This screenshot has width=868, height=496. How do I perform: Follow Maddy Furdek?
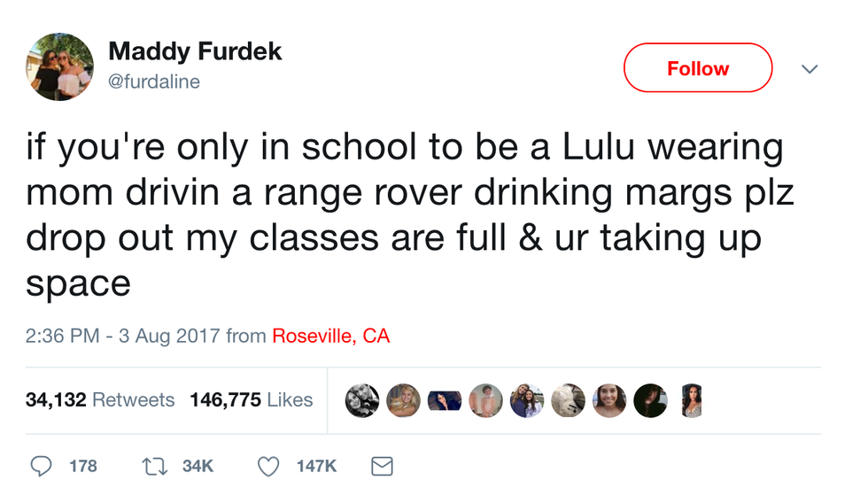(x=698, y=68)
